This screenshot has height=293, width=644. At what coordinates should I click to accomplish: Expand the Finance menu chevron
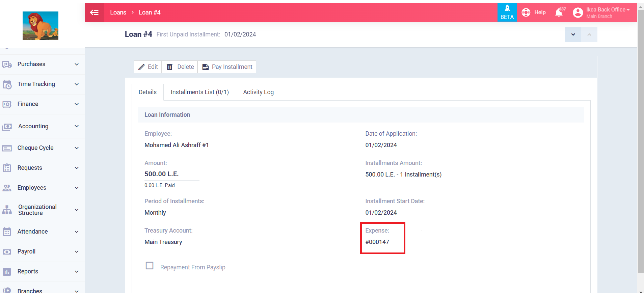pyautogui.click(x=77, y=104)
